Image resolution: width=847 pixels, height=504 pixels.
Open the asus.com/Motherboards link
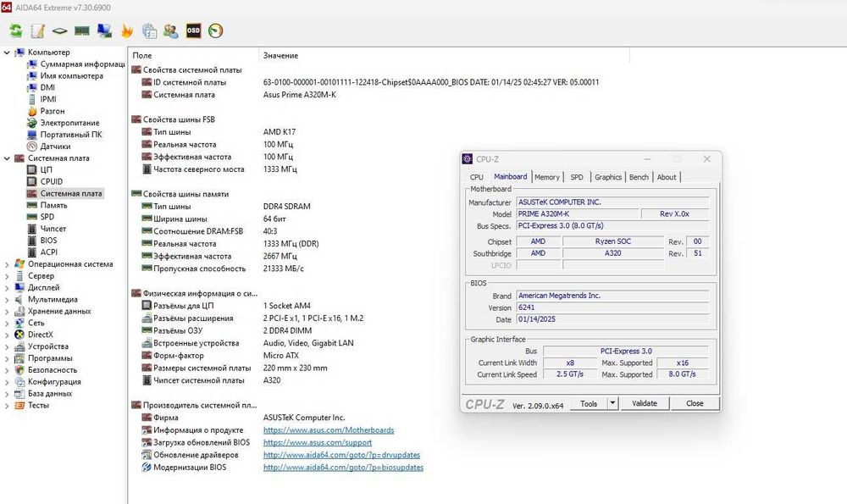point(329,430)
